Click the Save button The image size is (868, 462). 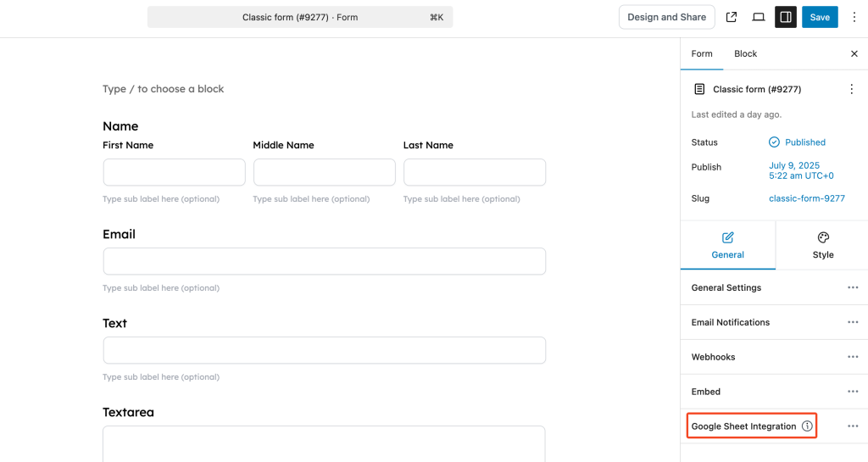(x=820, y=17)
